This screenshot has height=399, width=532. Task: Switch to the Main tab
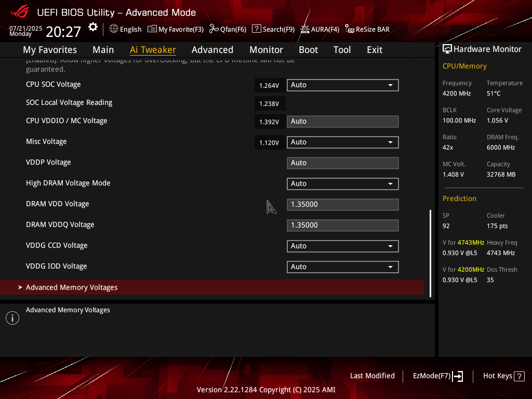point(103,50)
